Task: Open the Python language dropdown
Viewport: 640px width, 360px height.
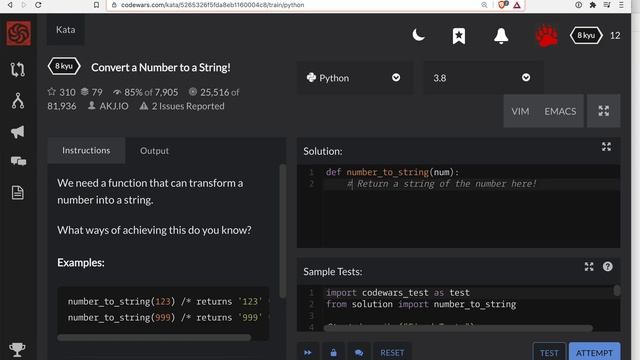Action: coord(354,78)
